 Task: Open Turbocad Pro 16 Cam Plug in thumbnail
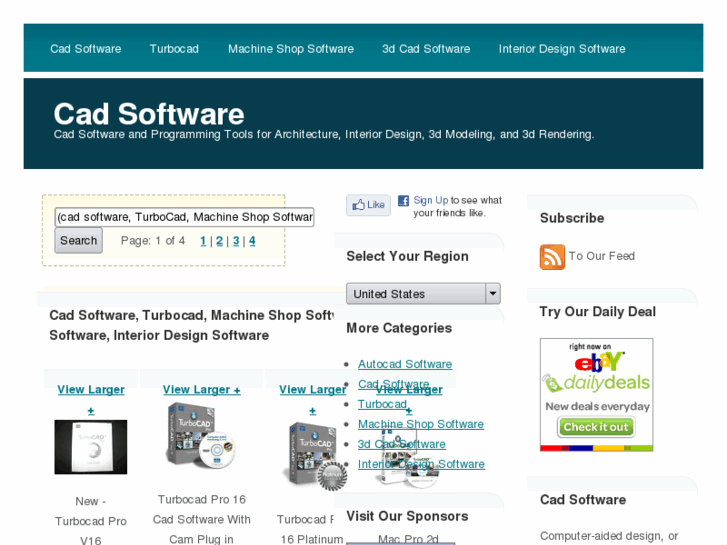click(x=201, y=436)
